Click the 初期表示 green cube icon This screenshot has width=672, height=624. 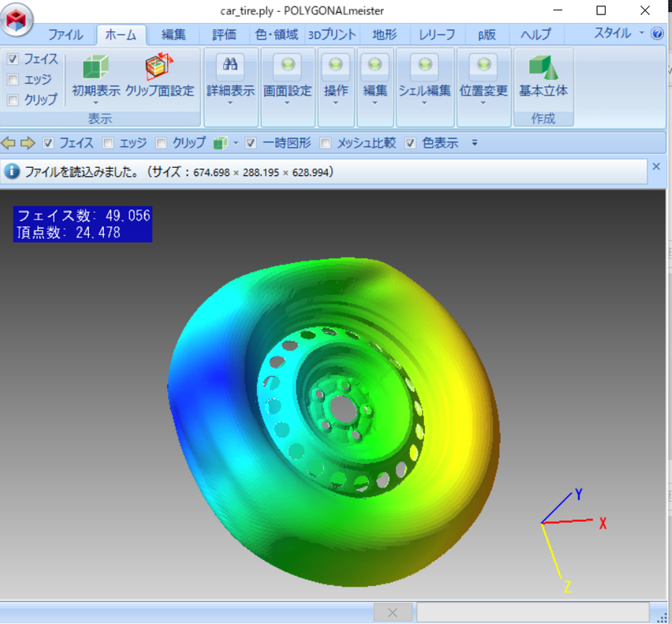pyautogui.click(x=95, y=66)
